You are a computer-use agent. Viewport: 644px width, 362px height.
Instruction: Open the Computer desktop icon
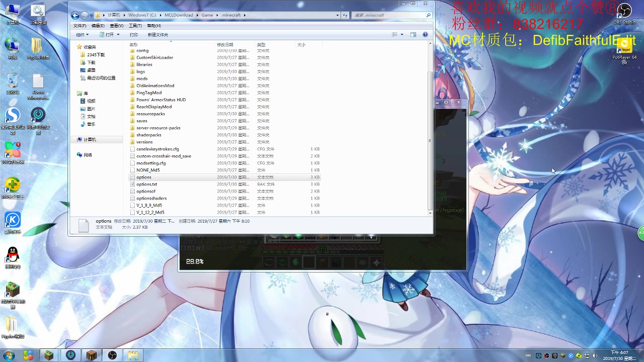12,14
